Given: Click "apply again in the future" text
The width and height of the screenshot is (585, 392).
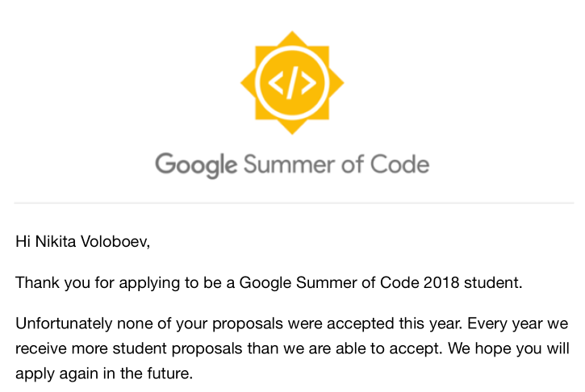Looking at the screenshot, I should coord(104,375).
